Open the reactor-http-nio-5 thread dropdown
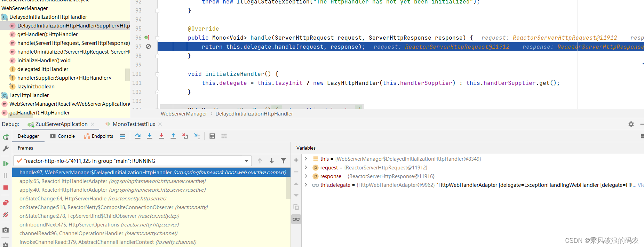 [246, 161]
